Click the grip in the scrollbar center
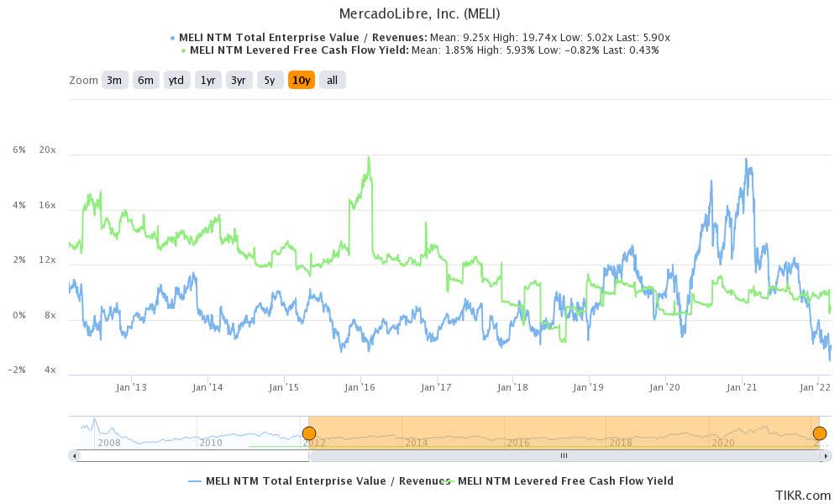Viewport: 840px width, 504px height. tap(563, 456)
